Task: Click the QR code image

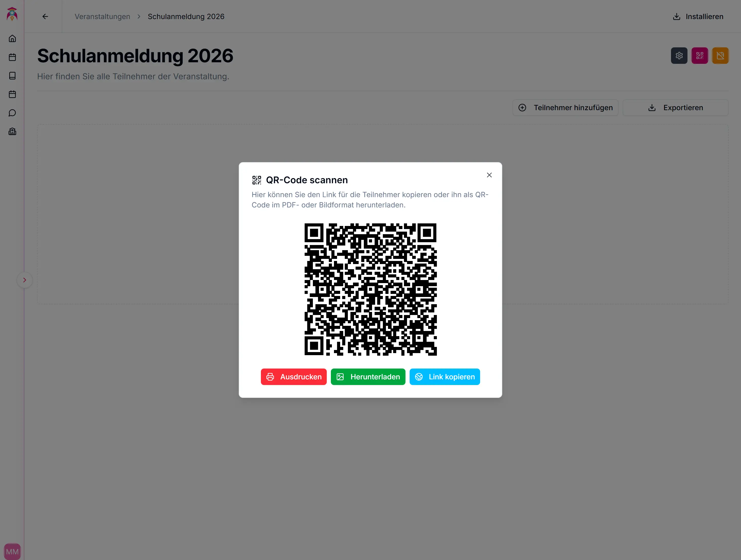Action: (x=370, y=289)
